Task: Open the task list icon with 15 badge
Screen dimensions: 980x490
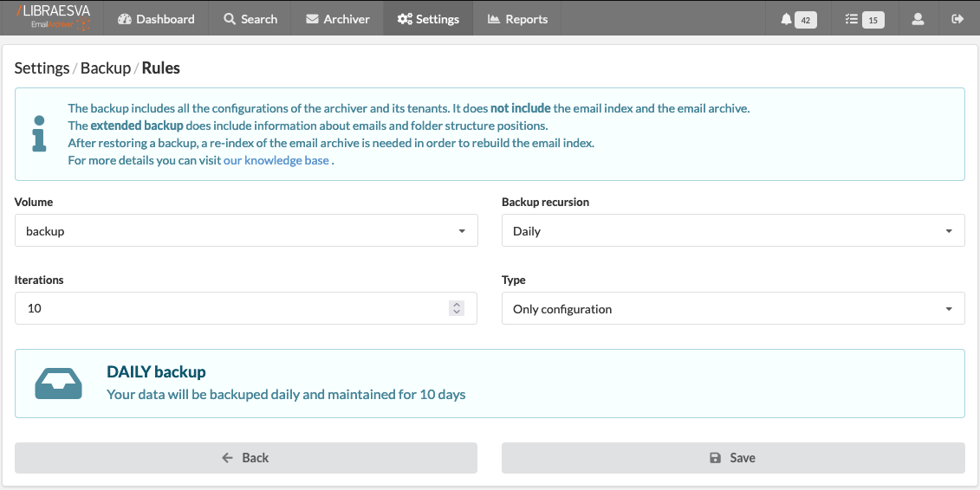Action: pos(865,19)
